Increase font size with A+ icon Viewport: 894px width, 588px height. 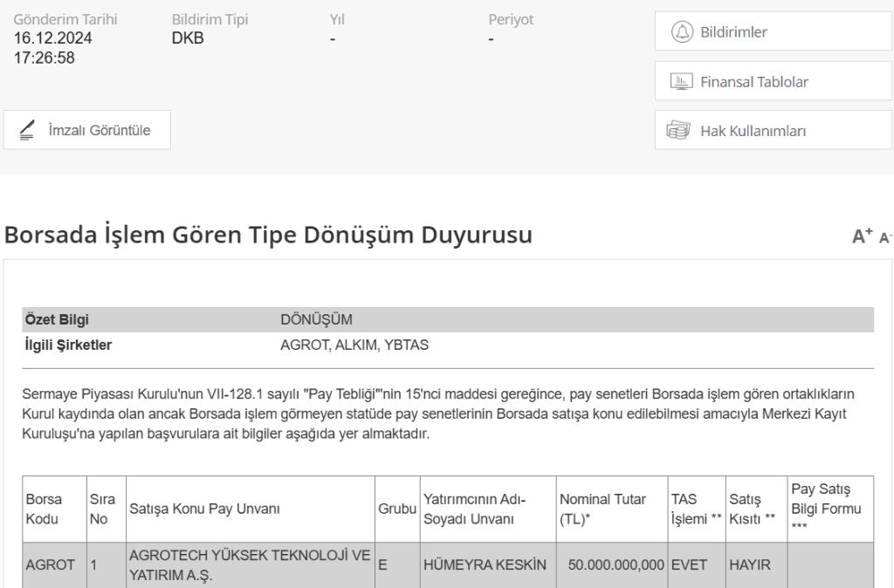point(862,236)
